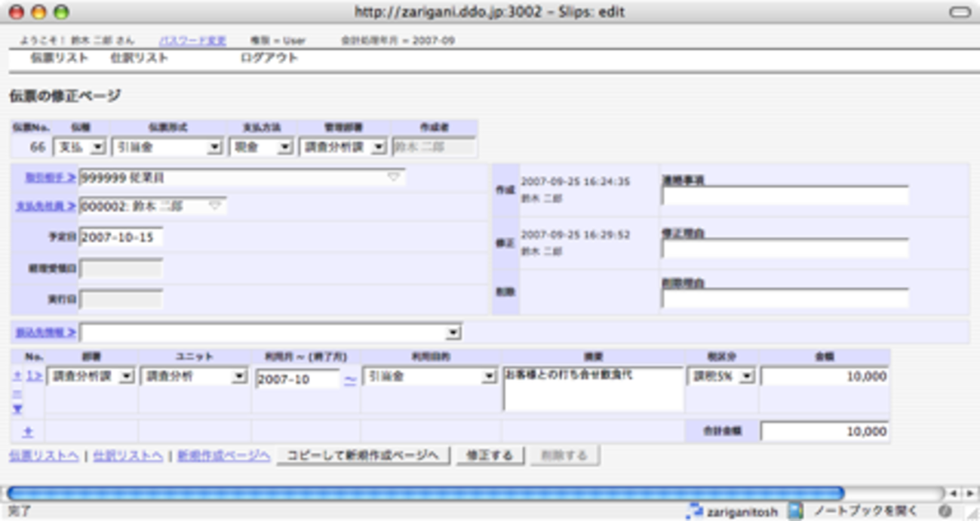Open the 支払 slip type dropdown
The height and width of the screenshot is (521, 980).
(x=80, y=147)
